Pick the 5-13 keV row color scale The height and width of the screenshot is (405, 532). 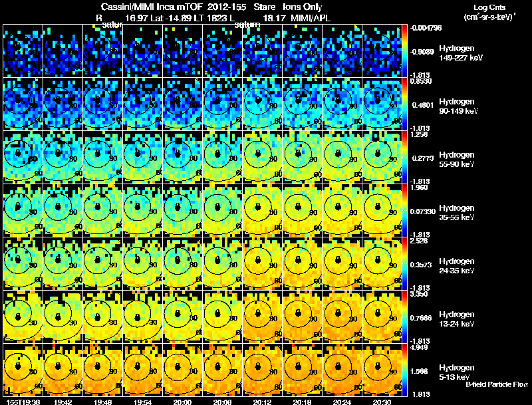point(404,370)
